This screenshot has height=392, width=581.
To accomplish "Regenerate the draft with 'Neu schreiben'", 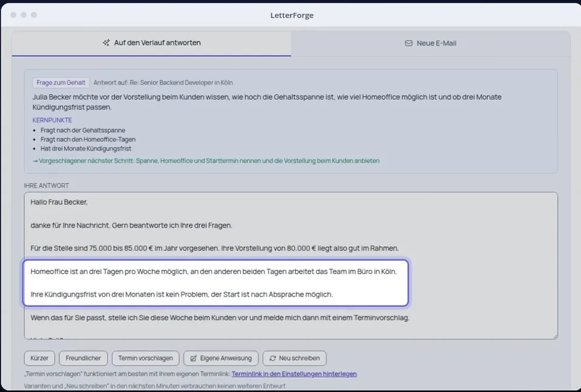I will coord(295,358).
